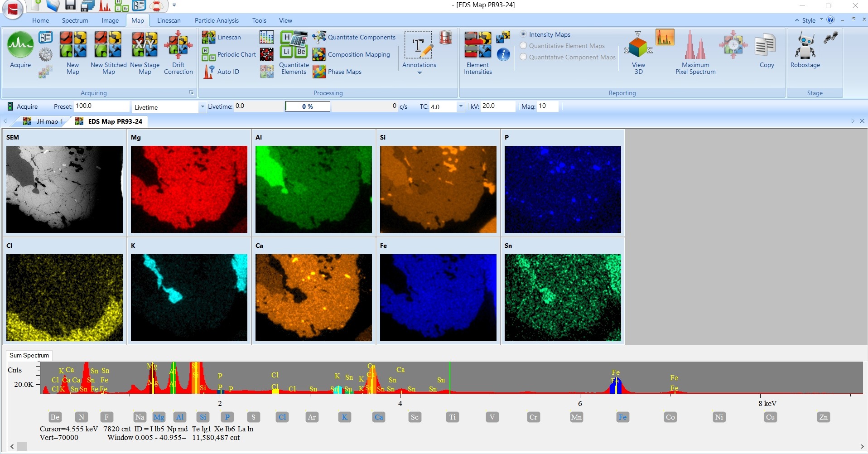Open the TC value dropdown
This screenshot has width=868, height=454.
click(461, 106)
